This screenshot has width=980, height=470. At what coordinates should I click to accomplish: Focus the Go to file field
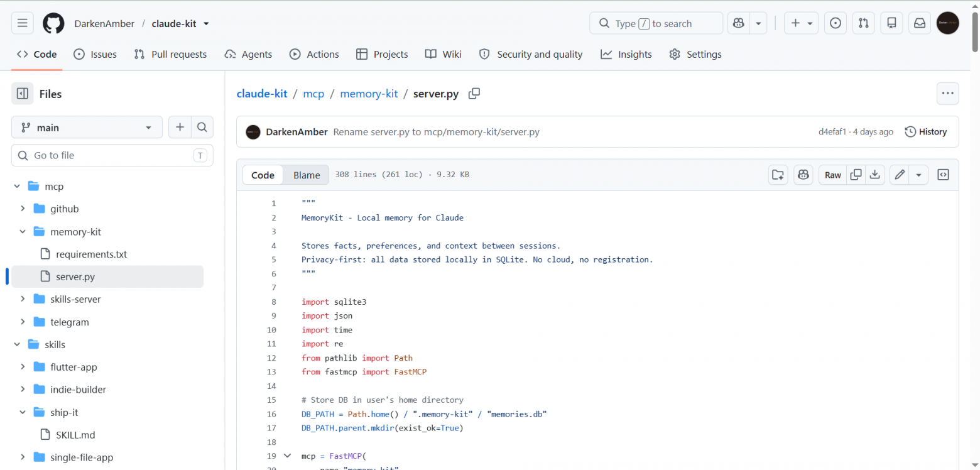(112, 155)
